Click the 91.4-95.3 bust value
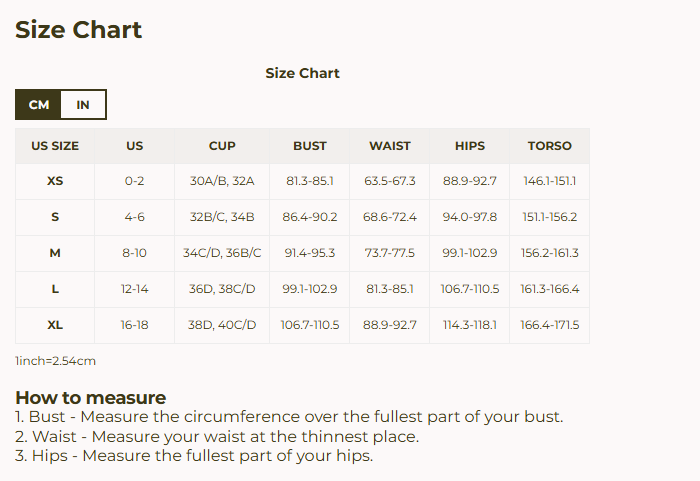 click(x=310, y=254)
